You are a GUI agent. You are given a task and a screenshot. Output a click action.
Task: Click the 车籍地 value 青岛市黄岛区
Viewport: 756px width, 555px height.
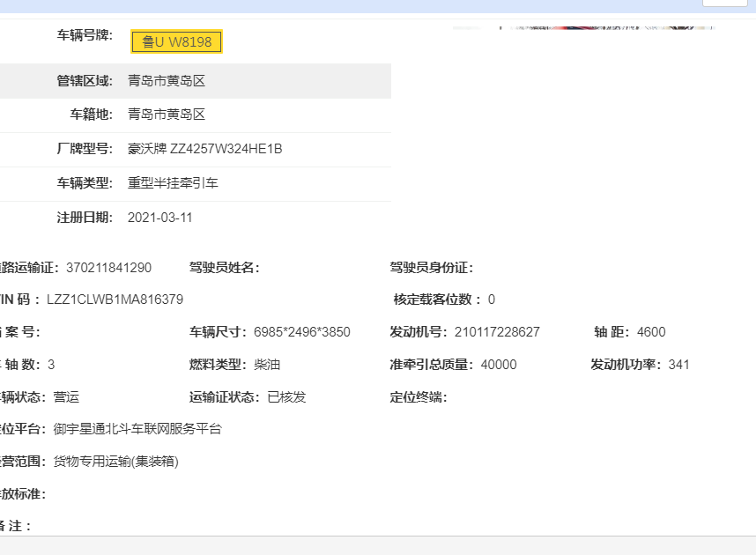167,115
